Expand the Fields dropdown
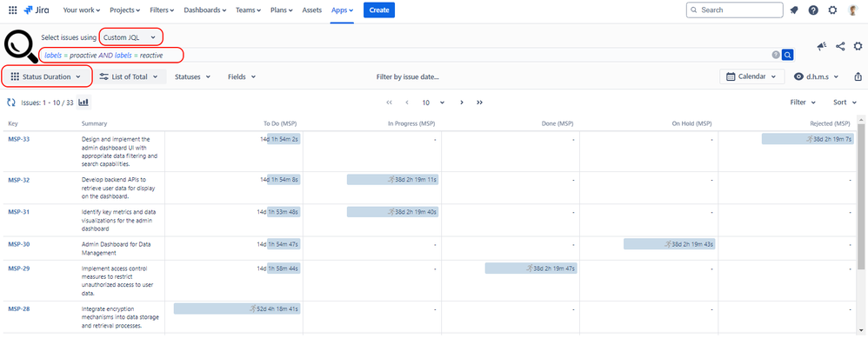The image size is (868, 338). pos(242,76)
